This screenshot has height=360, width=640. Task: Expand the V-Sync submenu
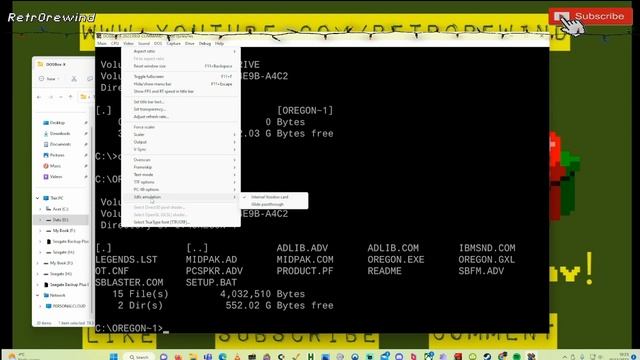(x=181, y=149)
